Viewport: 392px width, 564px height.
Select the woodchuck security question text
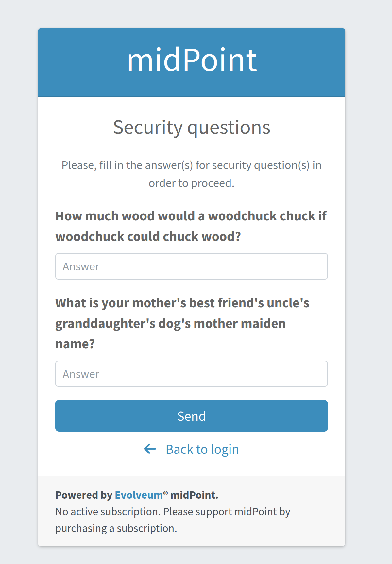(x=191, y=226)
